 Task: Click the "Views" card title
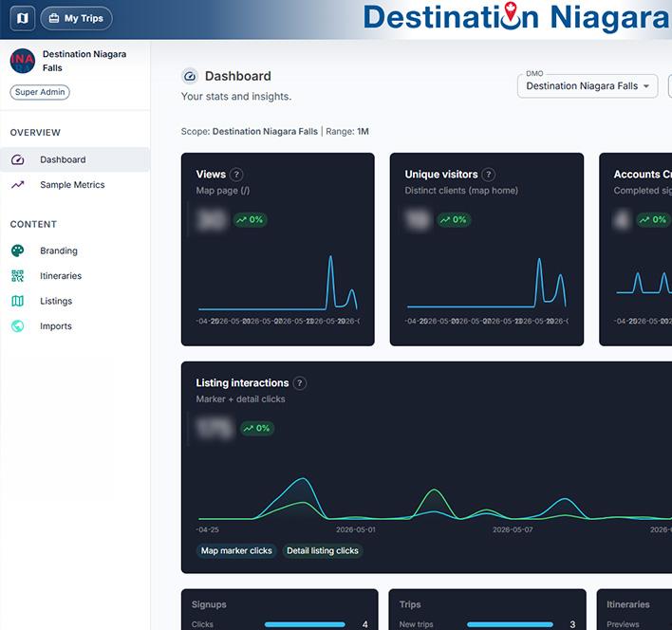211,175
